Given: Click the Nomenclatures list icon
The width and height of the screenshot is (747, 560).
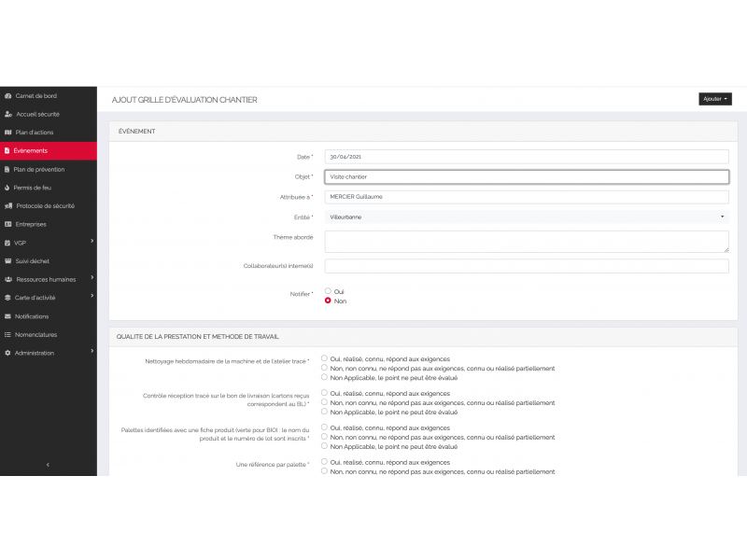Looking at the screenshot, I should coord(8,334).
